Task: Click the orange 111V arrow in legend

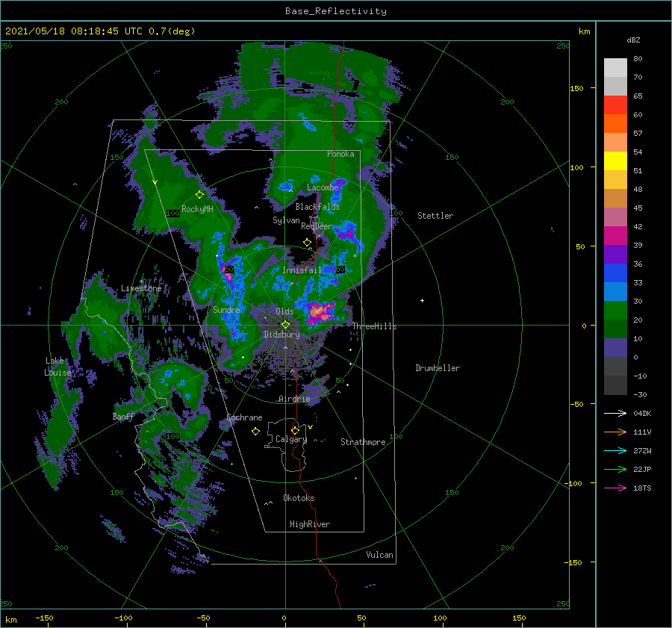Action: click(x=615, y=432)
